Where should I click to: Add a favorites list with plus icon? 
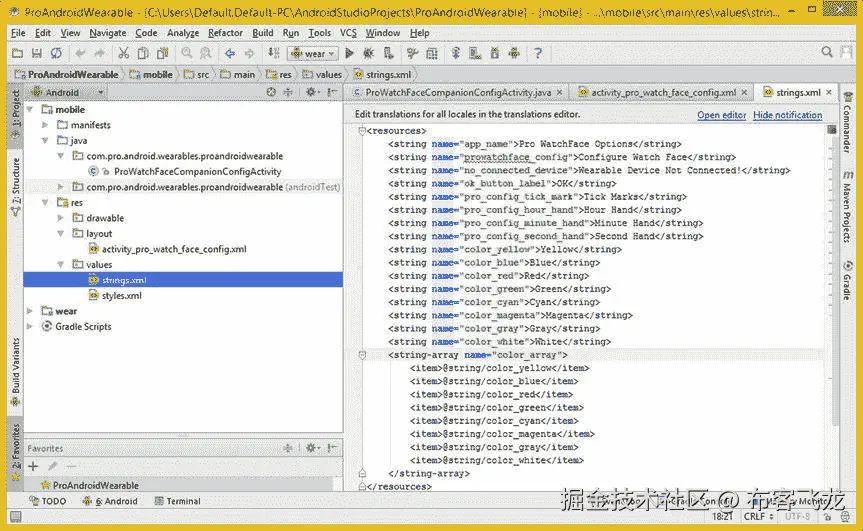[x=33, y=467]
